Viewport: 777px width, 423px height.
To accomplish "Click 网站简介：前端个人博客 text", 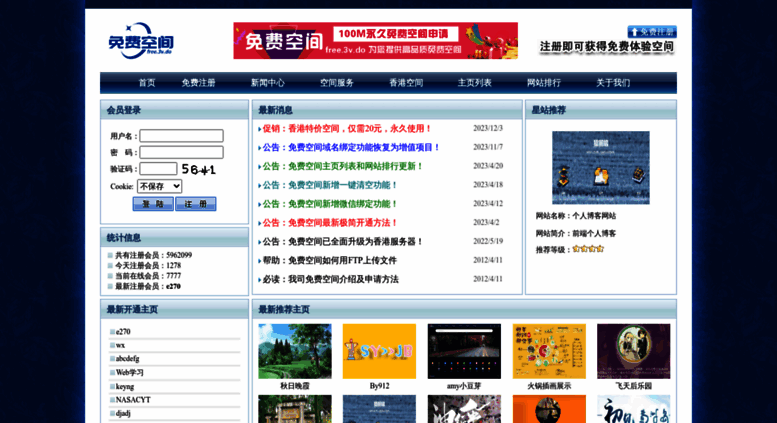I will point(576,233).
